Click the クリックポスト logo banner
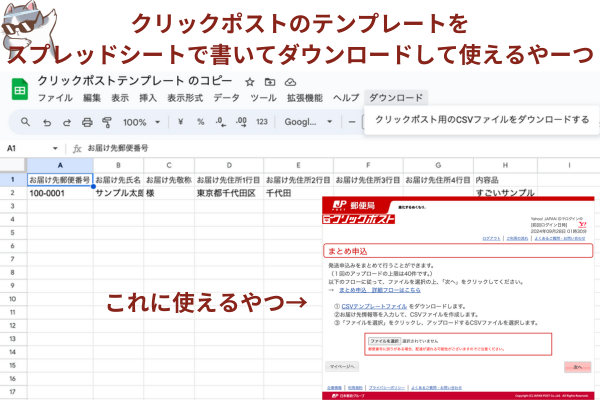600x400 pixels. pos(359,219)
